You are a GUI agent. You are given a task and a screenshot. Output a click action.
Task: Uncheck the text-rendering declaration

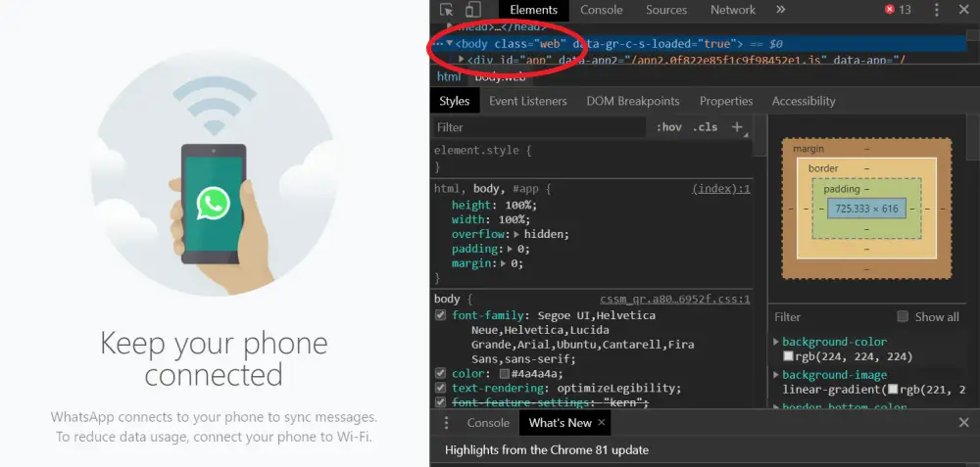tap(441, 388)
